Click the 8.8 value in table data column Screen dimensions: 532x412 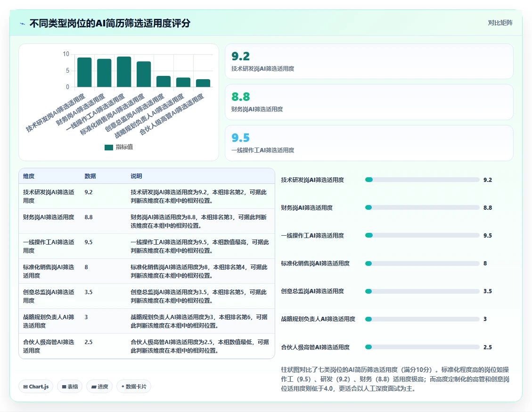pos(89,217)
